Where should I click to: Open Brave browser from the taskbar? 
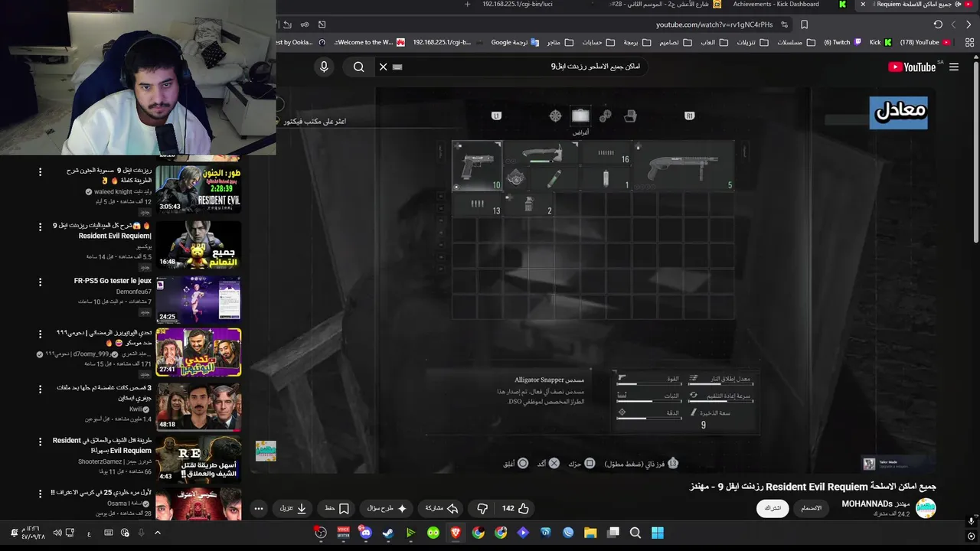click(456, 533)
